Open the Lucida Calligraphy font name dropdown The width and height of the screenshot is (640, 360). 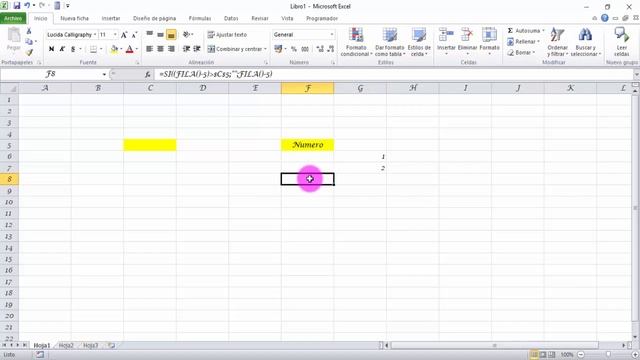click(95, 35)
